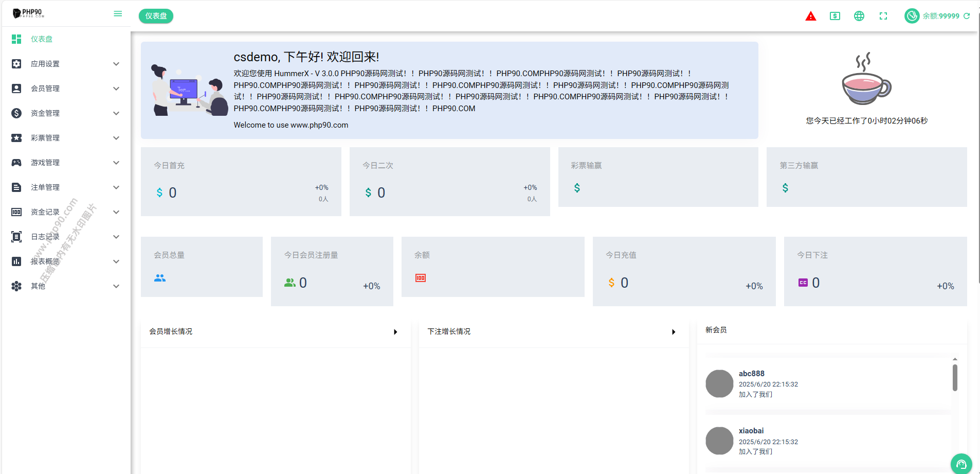Image resolution: width=980 pixels, height=474 pixels.
Task: Expand the 会员管理 menu chevron
Action: click(x=116, y=89)
